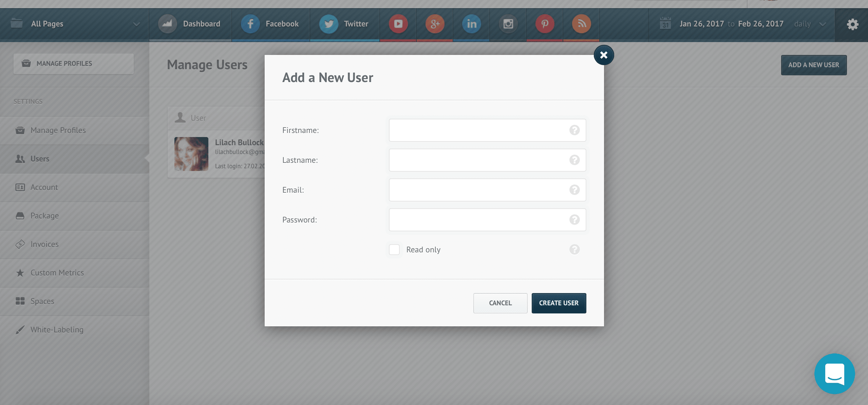Show help for Email field
The height and width of the screenshot is (405, 868).
[574, 190]
